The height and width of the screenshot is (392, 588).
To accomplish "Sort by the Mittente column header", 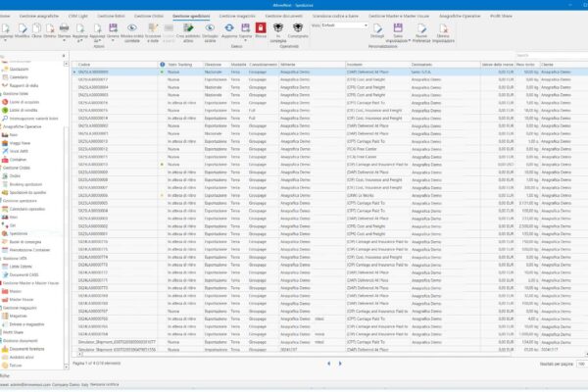I will (312, 65).
